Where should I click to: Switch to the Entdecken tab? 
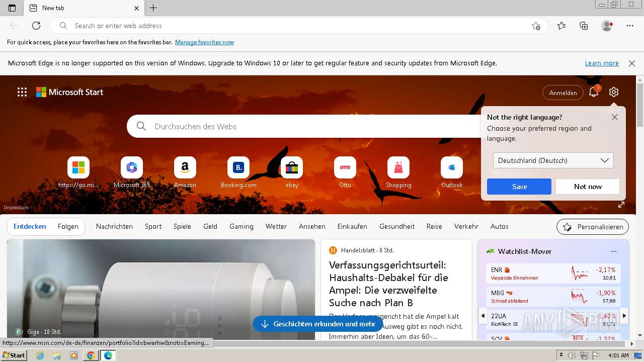30,227
